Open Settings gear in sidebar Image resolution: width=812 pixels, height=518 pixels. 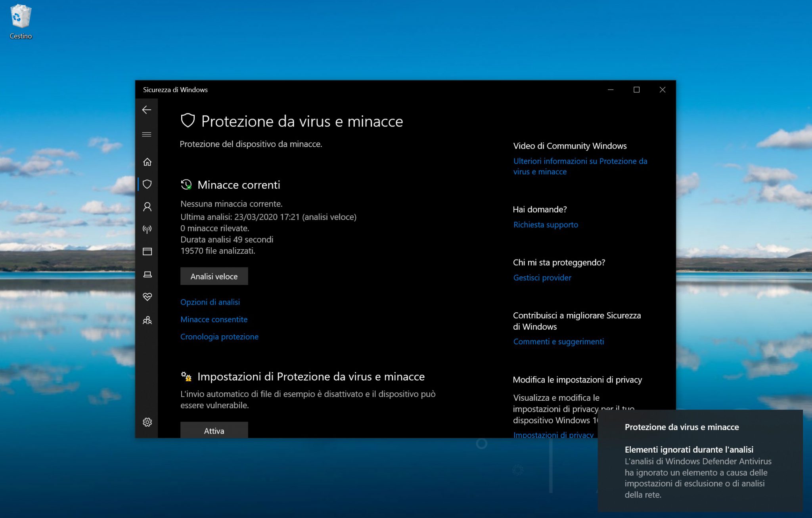(x=147, y=422)
